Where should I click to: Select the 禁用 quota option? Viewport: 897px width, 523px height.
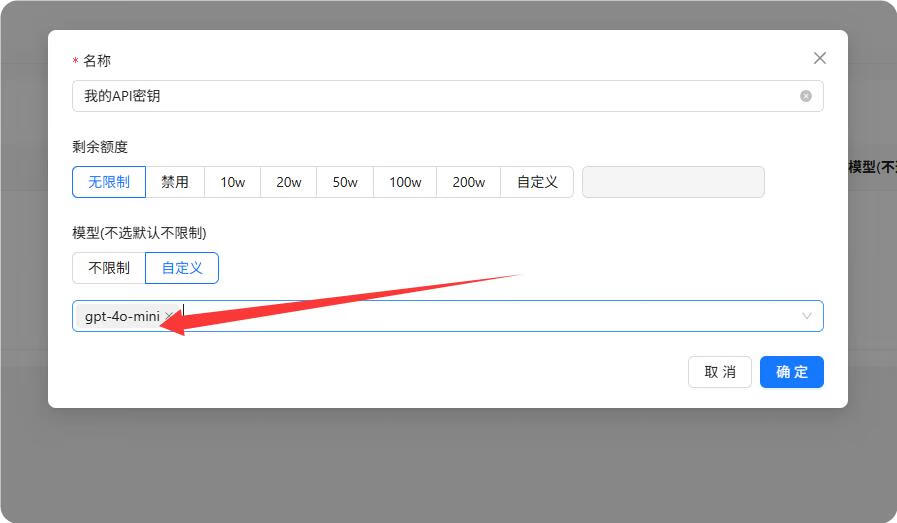175,182
